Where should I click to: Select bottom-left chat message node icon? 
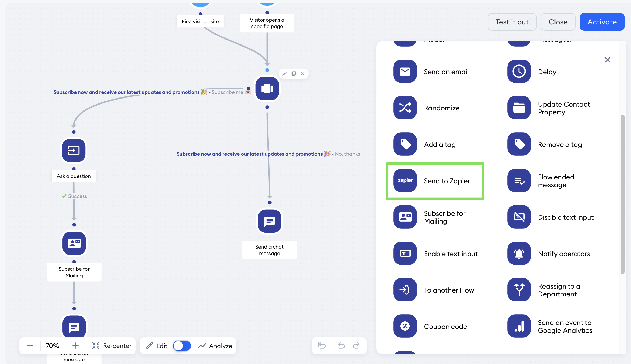[74, 327]
